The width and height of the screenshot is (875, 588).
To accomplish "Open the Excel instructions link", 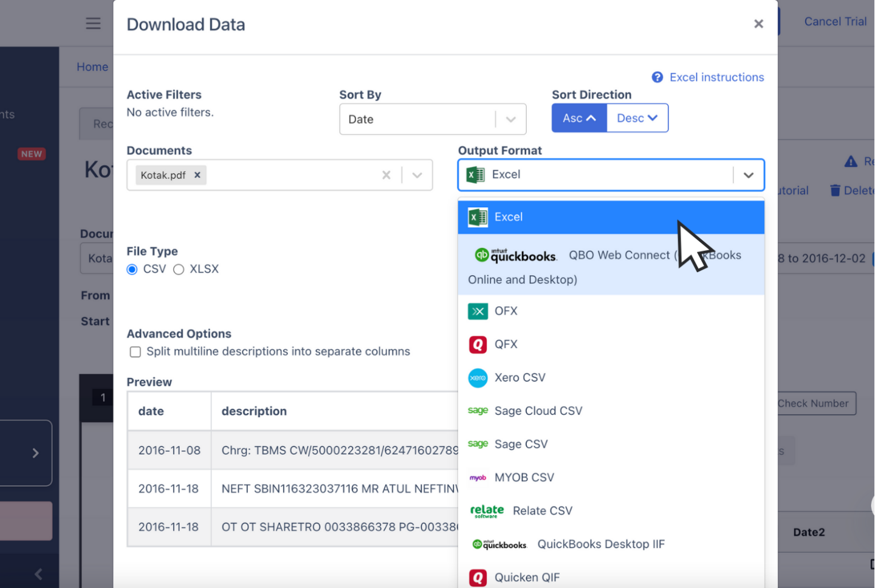I will coord(716,77).
